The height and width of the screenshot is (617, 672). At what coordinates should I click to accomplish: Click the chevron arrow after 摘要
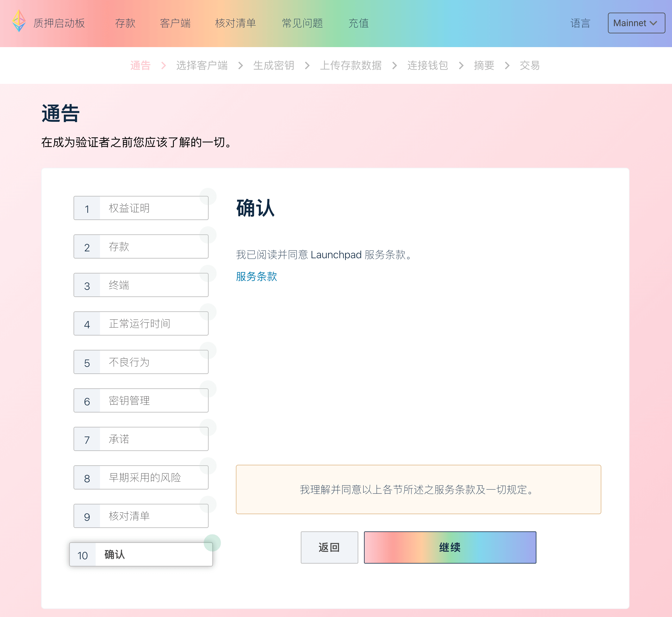click(x=507, y=65)
